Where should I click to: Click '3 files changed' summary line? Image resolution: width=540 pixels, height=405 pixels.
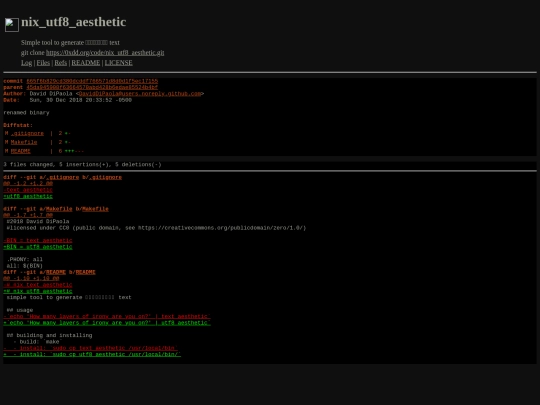point(82,165)
